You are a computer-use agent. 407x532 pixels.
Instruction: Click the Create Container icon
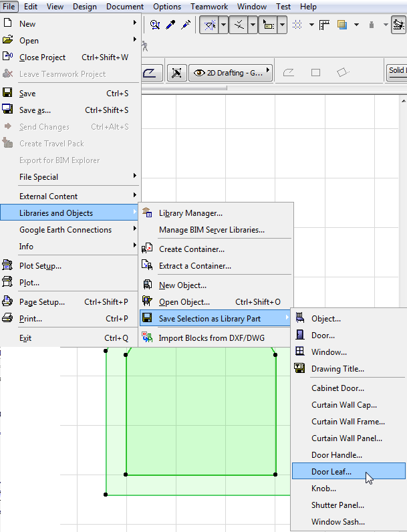click(x=147, y=249)
